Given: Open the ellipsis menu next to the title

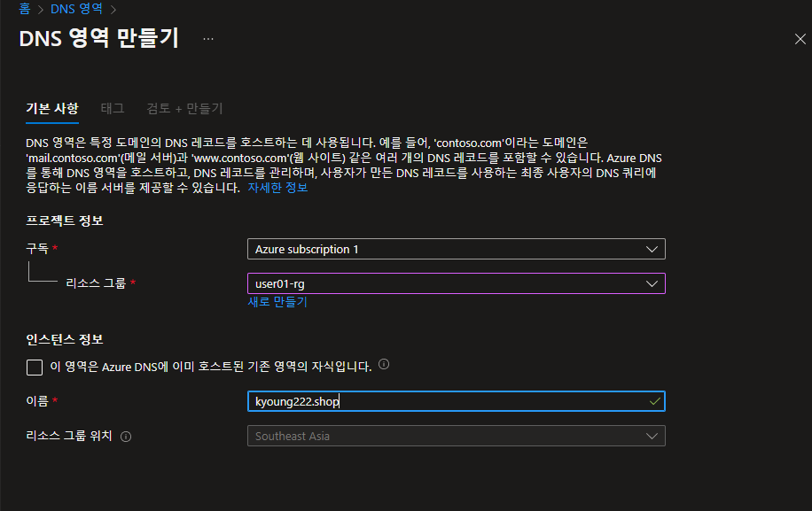Looking at the screenshot, I should [208, 39].
